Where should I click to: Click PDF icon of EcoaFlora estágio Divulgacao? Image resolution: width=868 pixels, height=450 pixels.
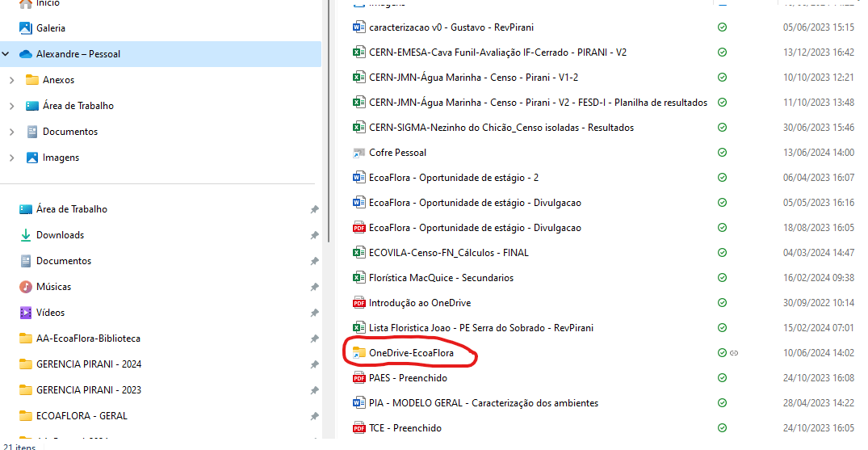click(359, 227)
